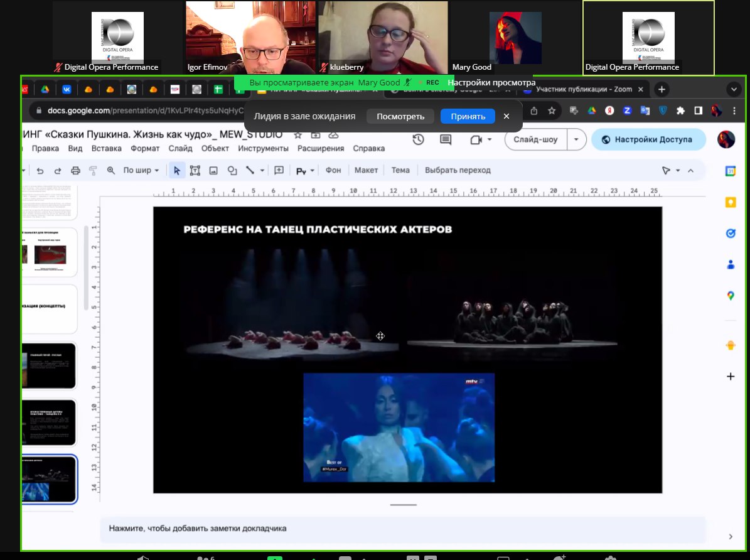Image resolution: width=750 pixels, height=560 pixels.
Task: Open the Расширения menu
Action: [x=321, y=148]
